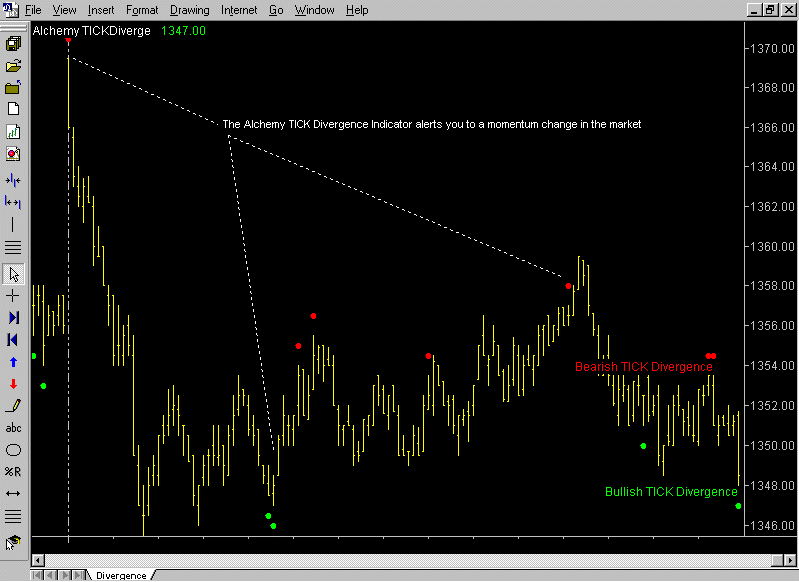Click the red triangle marker above the tallest bar
This screenshot has width=799, height=582.
(x=68, y=40)
